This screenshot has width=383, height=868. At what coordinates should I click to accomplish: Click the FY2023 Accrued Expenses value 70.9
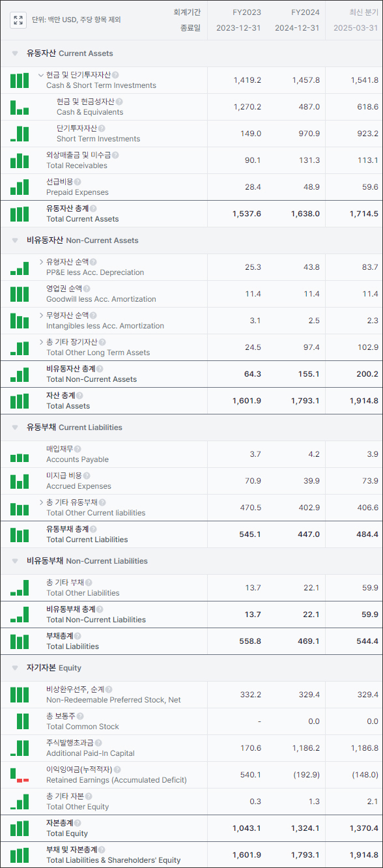(x=252, y=481)
